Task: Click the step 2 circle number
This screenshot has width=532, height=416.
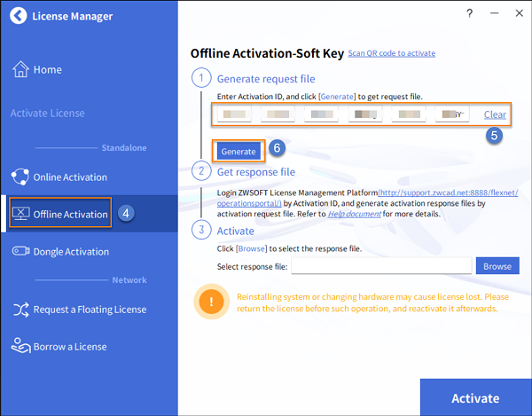Action: 201,170
